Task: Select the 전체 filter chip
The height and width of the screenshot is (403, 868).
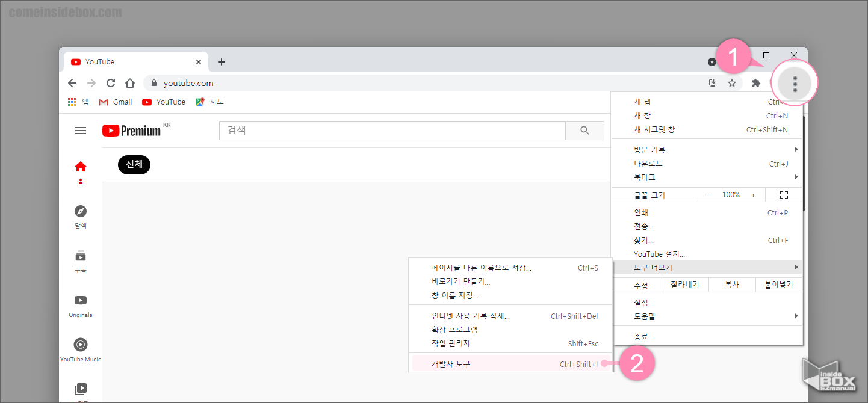Action: (134, 164)
